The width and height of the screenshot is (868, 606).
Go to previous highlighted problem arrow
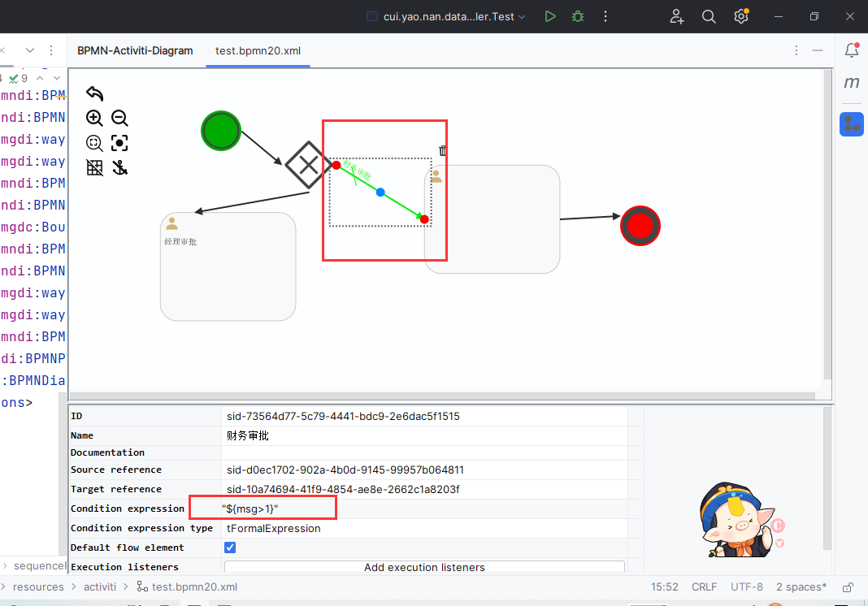(40, 78)
